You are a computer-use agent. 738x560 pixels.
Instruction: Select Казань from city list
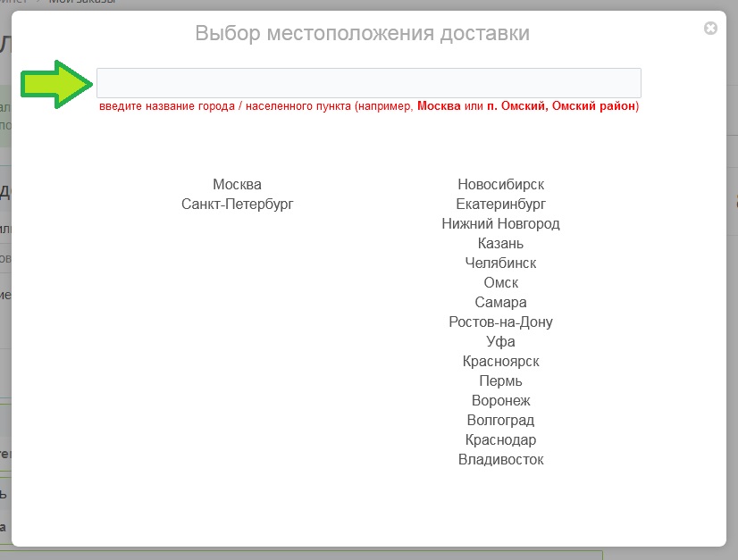(x=500, y=244)
